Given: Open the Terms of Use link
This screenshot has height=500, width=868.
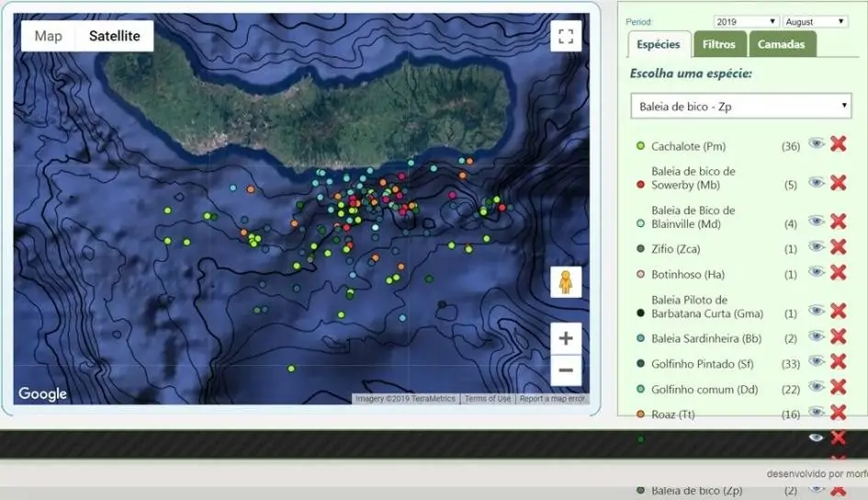Looking at the screenshot, I should coord(487,399).
